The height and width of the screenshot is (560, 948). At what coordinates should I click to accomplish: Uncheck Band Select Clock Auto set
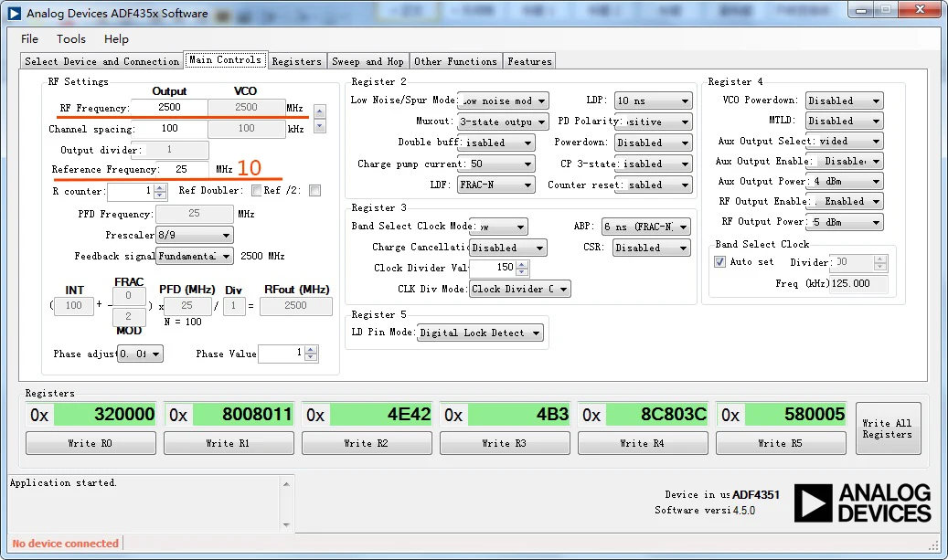[720, 261]
